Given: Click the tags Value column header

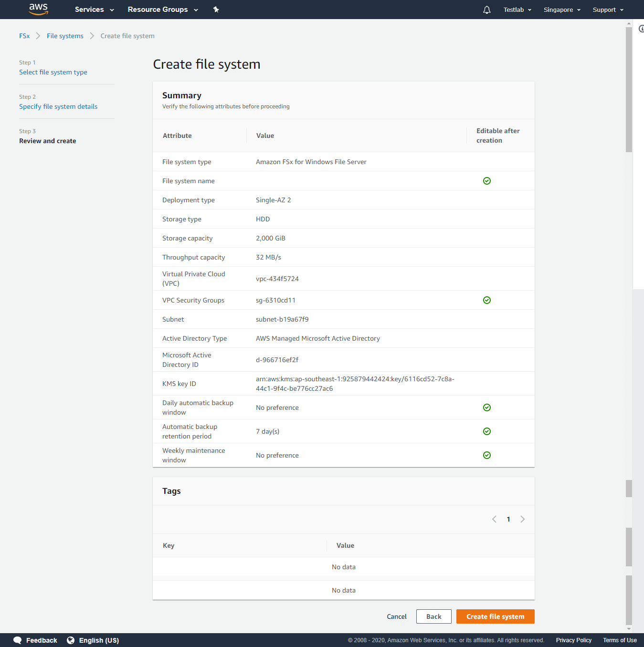Looking at the screenshot, I should click(x=345, y=545).
